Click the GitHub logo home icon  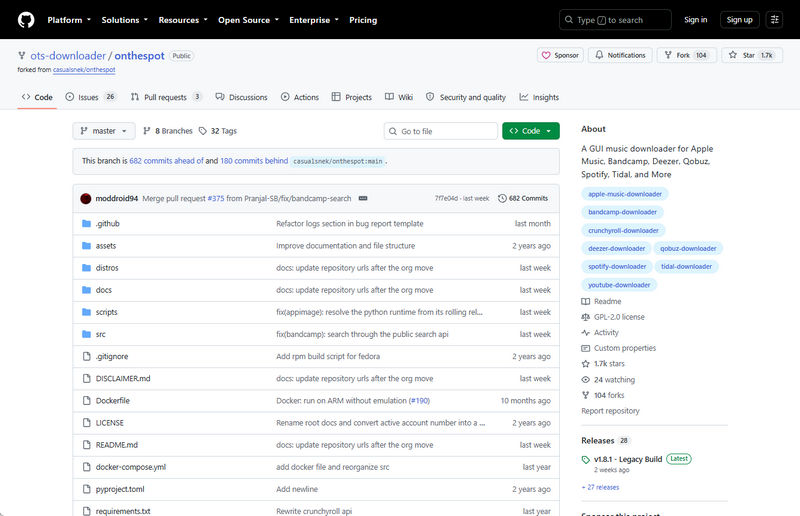pos(26,20)
